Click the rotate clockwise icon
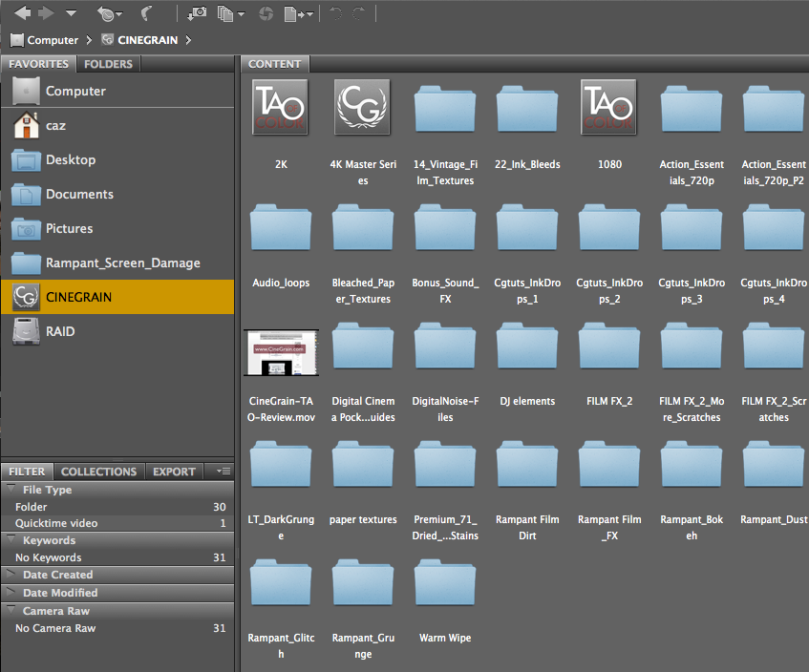 pyautogui.click(x=356, y=13)
